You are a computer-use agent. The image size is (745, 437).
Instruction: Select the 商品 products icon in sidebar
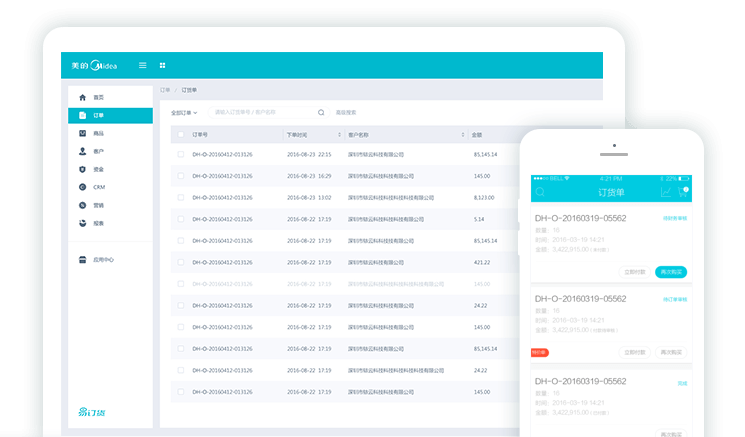pos(82,133)
